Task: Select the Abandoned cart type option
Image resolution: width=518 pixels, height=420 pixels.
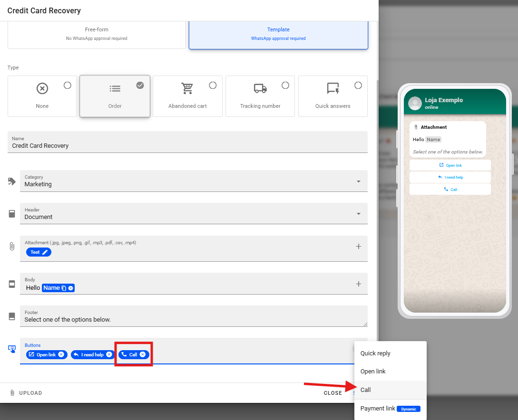Action: point(187,96)
